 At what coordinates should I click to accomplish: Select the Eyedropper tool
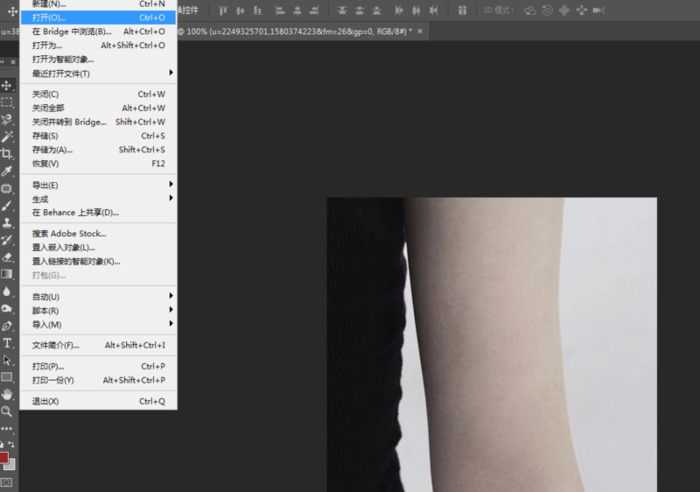tap(7, 170)
